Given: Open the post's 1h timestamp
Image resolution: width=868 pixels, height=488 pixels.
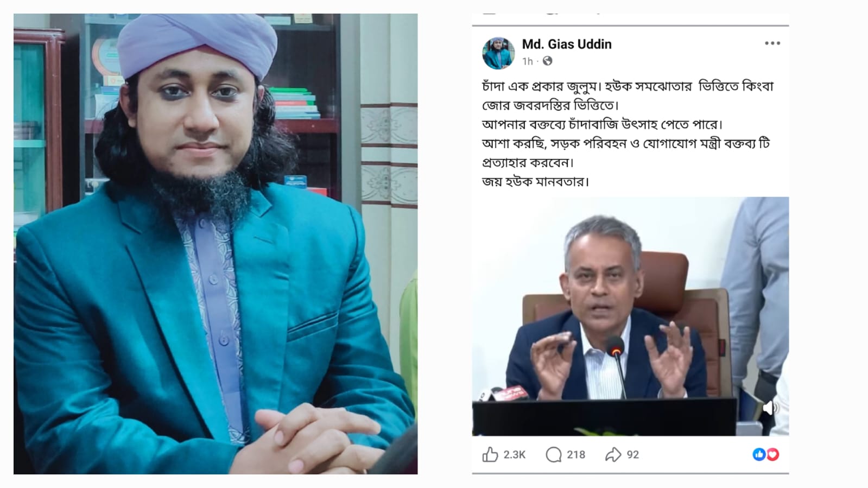Looking at the screenshot, I should (x=528, y=61).
